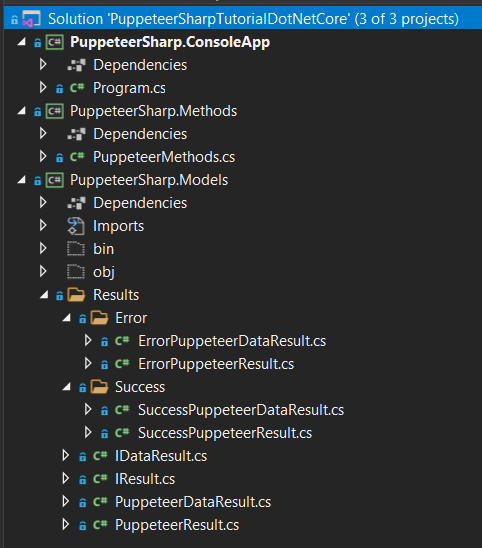Image resolution: width=482 pixels, height=548 pixels.
Task: Select the bin folder label
Action: [103, 249]
